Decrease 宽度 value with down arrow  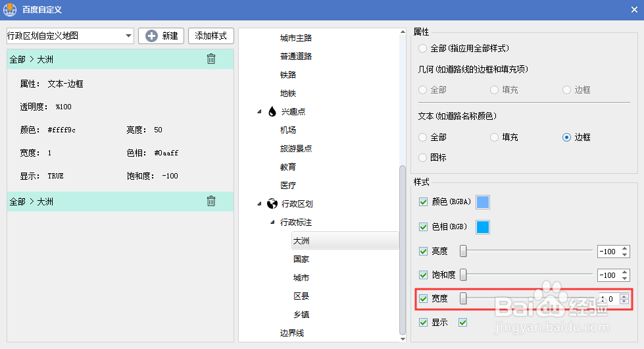[624, 302]
